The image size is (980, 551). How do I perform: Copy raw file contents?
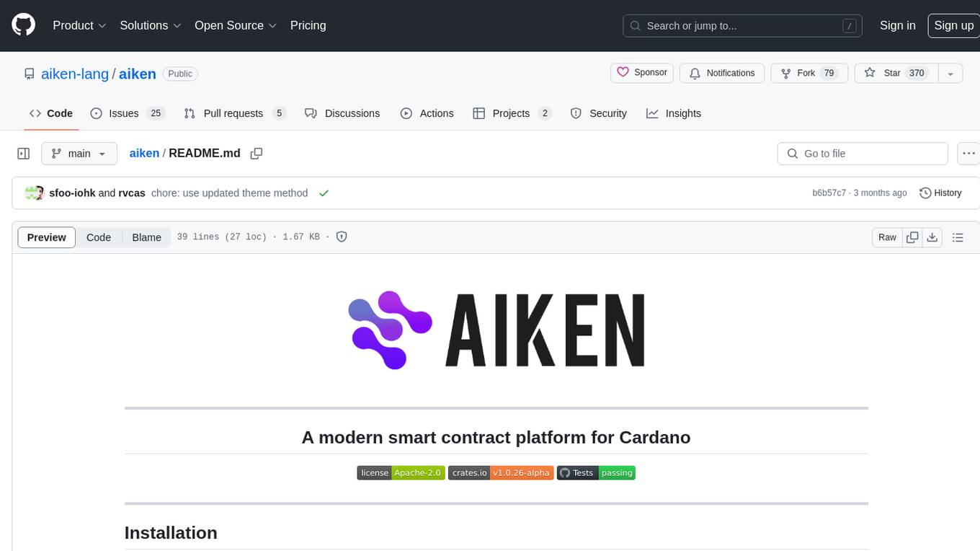(x=912, y=237)
